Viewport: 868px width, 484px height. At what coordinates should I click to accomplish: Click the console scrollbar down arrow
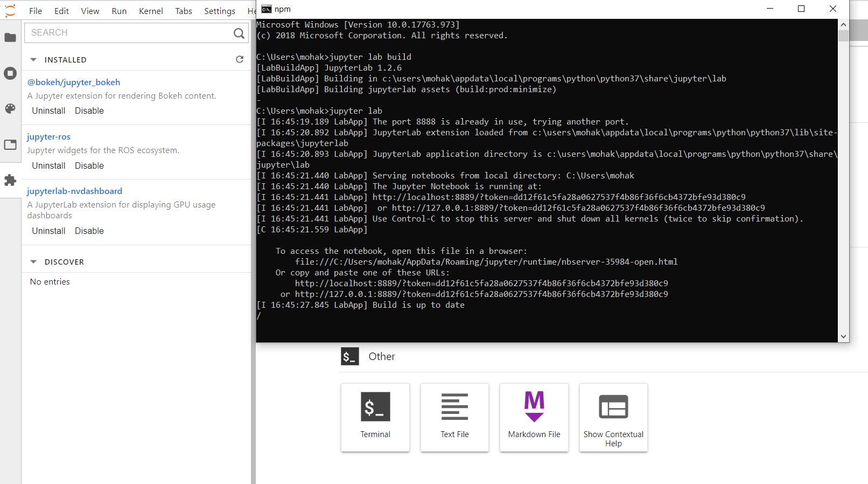(x=844, y=336)
